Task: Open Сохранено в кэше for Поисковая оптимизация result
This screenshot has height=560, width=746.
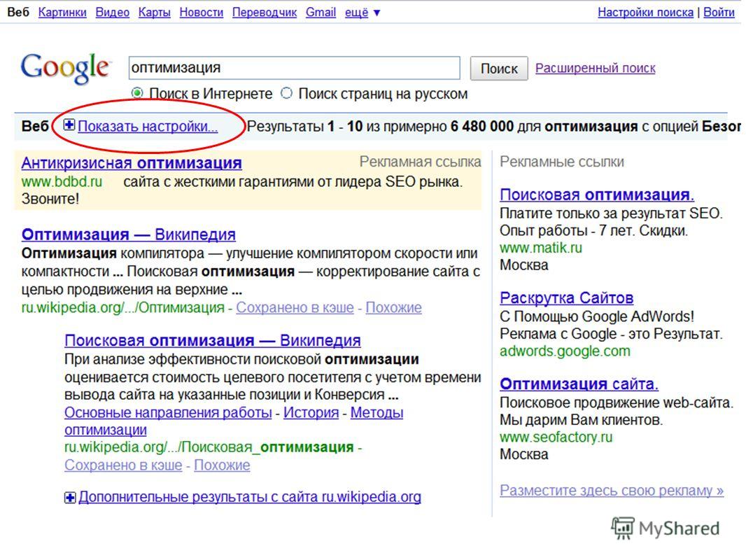Action: (x=123, y=465)
